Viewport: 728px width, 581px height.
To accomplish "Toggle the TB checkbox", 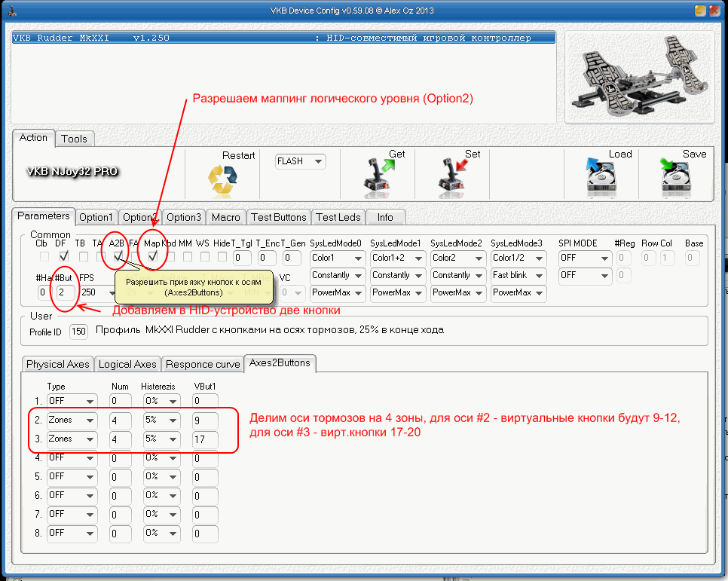I will pos(84,257).
